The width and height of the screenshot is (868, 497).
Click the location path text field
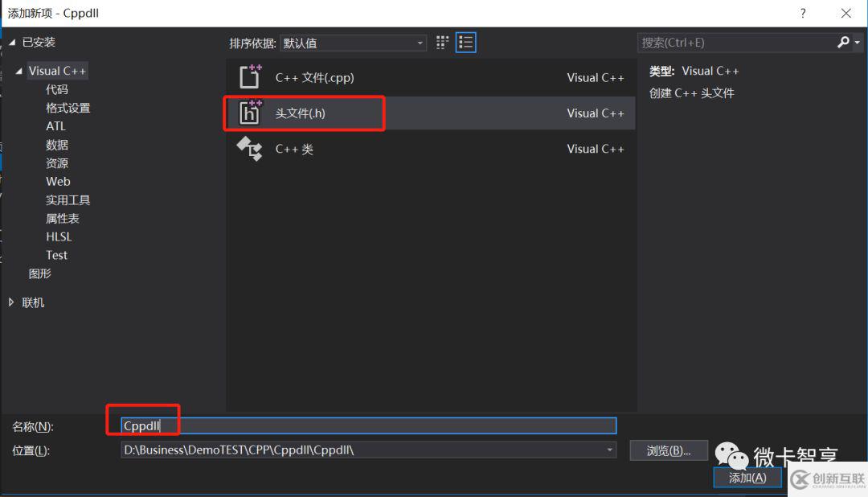[362, 450]
